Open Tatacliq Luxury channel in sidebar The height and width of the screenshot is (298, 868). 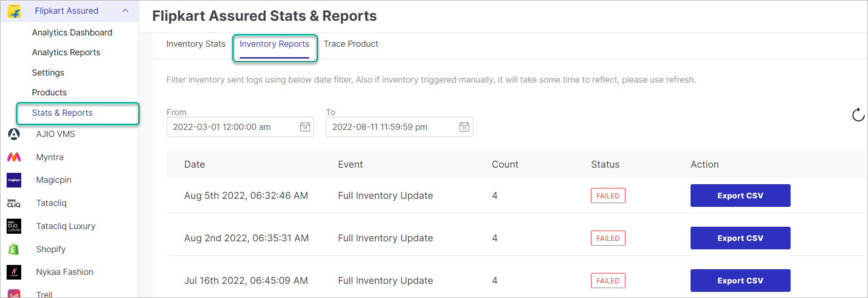[66, 226]
